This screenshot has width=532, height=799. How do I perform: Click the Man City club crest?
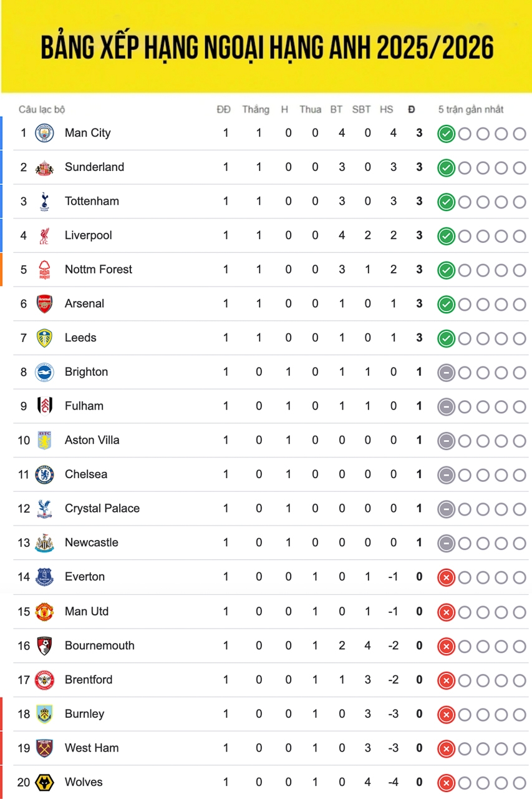coord(44,133)
